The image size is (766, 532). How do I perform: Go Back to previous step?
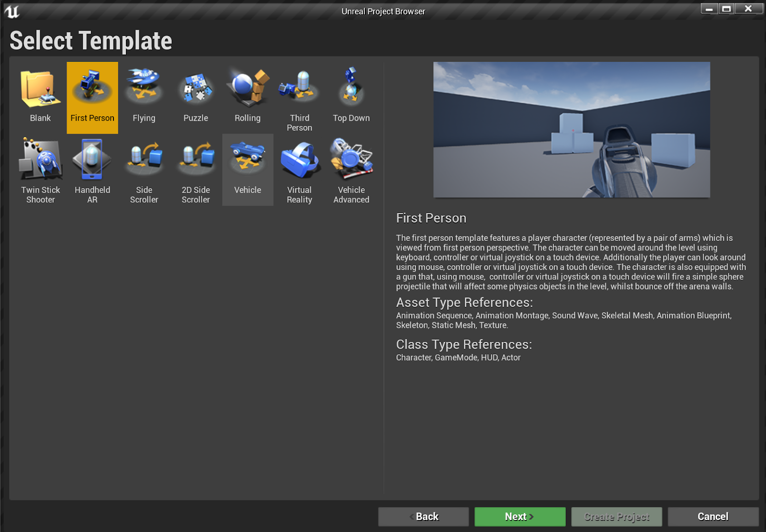pyautogui.click(x=423, y=517)
